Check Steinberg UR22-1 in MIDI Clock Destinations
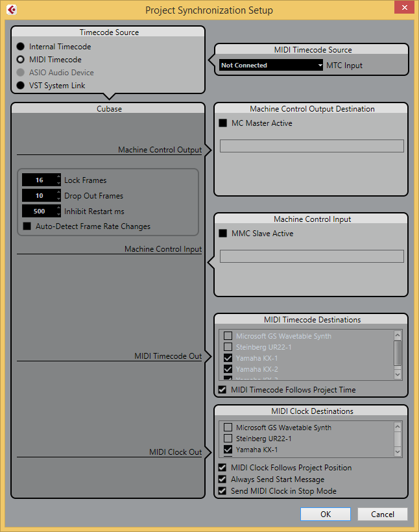 click(x=228, y=439)
